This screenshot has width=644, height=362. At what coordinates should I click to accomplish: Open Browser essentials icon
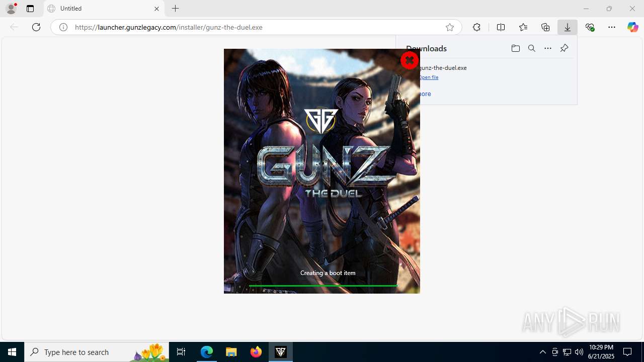(x=590, y=27)
